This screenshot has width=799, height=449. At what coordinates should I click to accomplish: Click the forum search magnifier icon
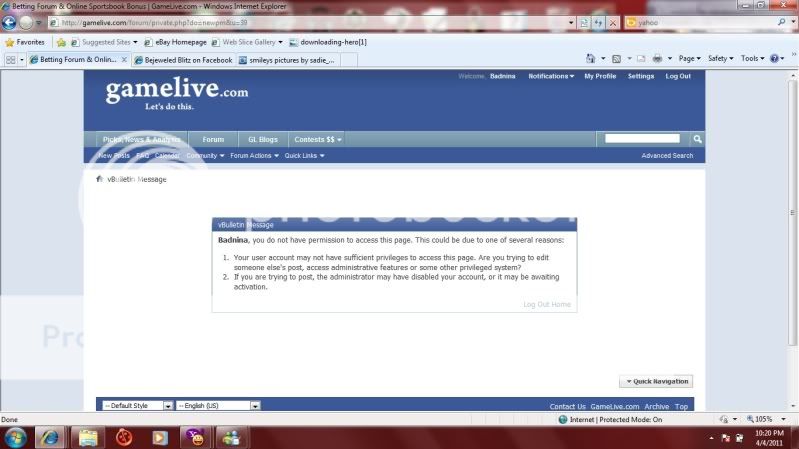[697, 139]
